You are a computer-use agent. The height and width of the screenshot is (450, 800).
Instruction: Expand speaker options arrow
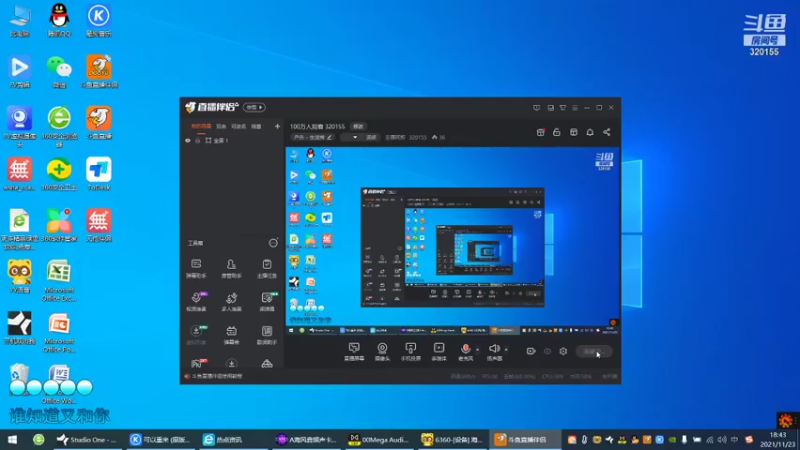[506, 350]
